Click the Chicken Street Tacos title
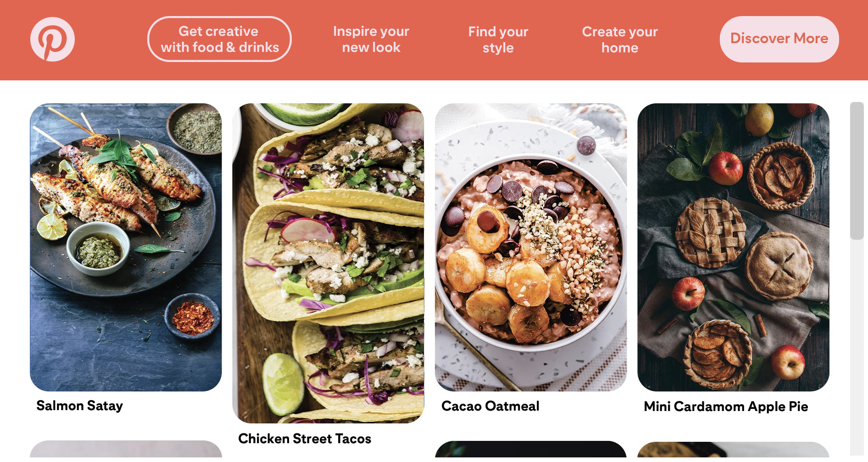 [x=305, y=439]
